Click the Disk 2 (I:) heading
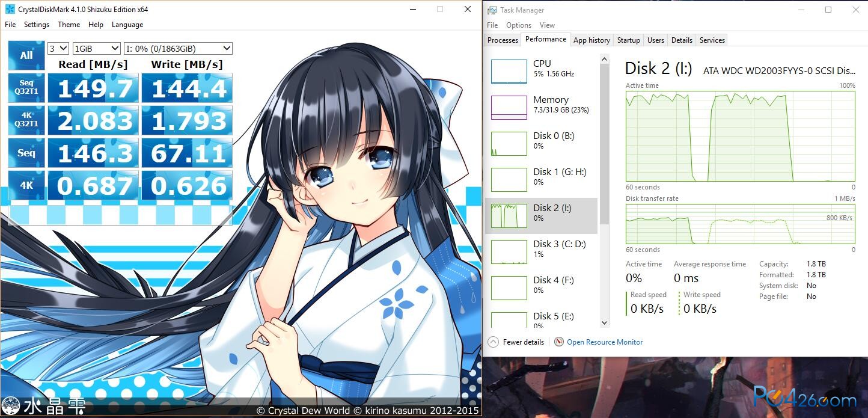The width and height of the screenshot is (868, 418). tap(658, 69)
